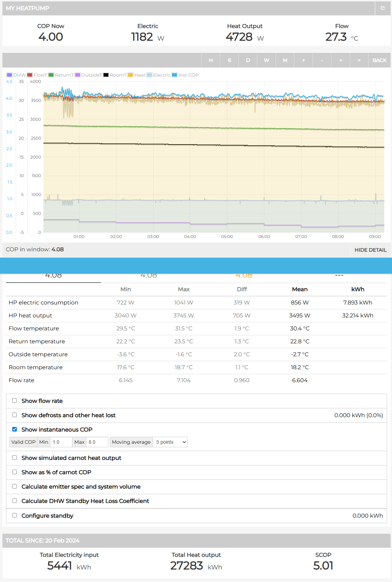Expand Calculate emitter spec and system volume
The image size is (392, 582).
[x=15, y=486]
